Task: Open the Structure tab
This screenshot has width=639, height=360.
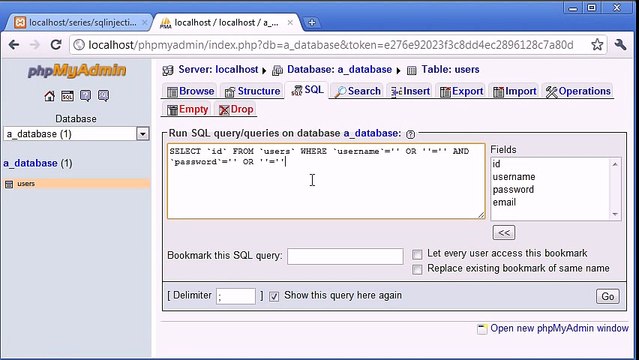Action: point(252,91)
